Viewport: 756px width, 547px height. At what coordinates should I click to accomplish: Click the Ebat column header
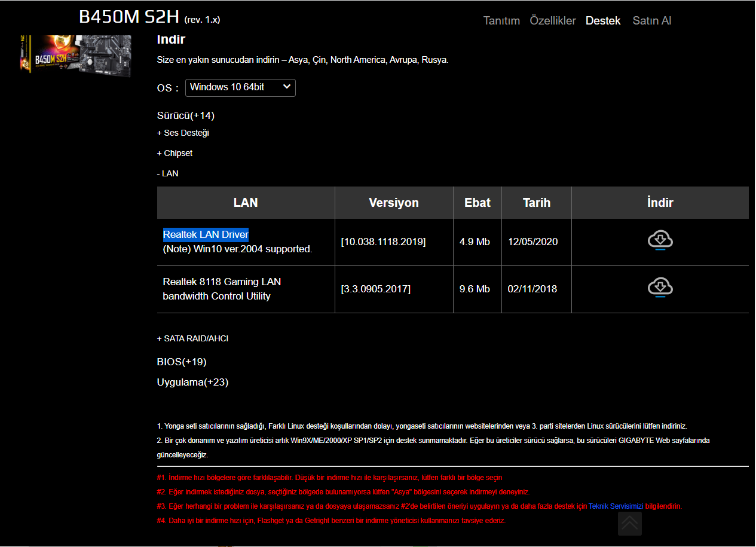pyautogui.click(x=478, y=203)
